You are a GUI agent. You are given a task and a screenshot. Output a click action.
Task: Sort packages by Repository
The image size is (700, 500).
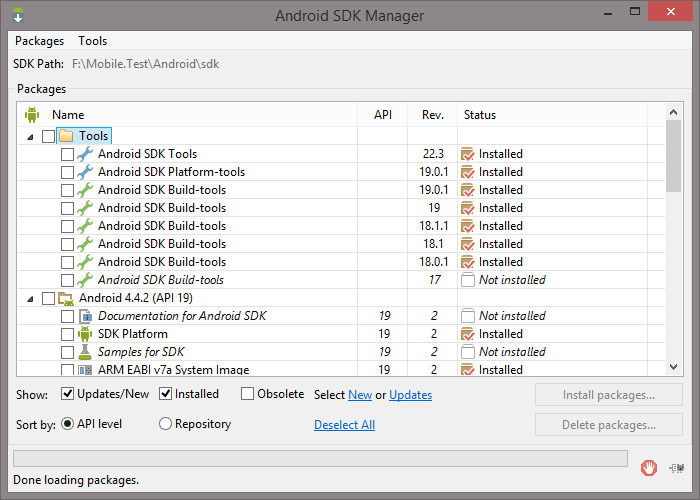pos(165,424)
